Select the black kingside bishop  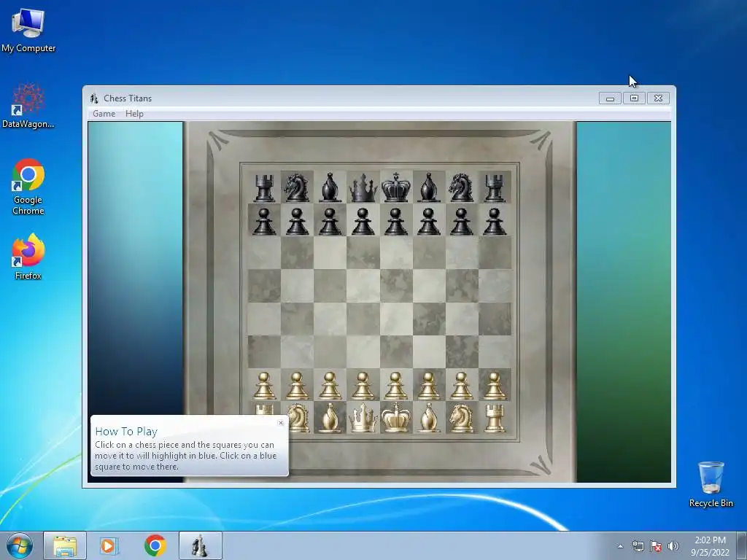tap(429, 187)
